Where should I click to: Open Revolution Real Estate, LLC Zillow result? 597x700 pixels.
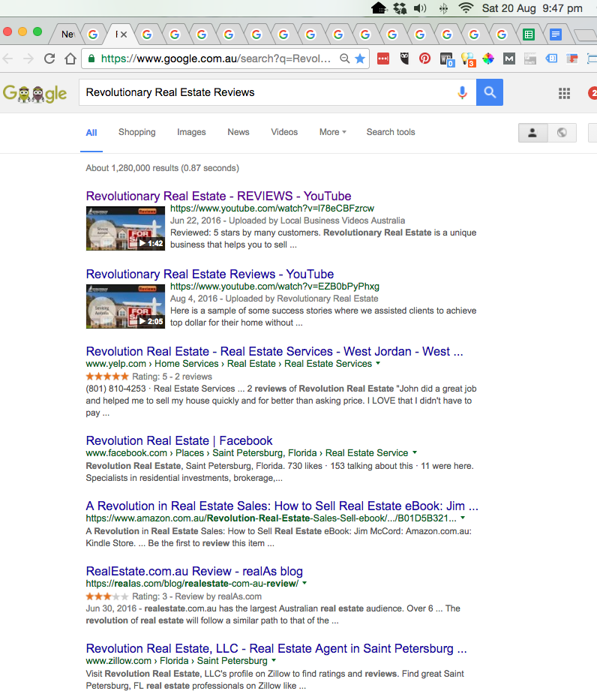277,648
